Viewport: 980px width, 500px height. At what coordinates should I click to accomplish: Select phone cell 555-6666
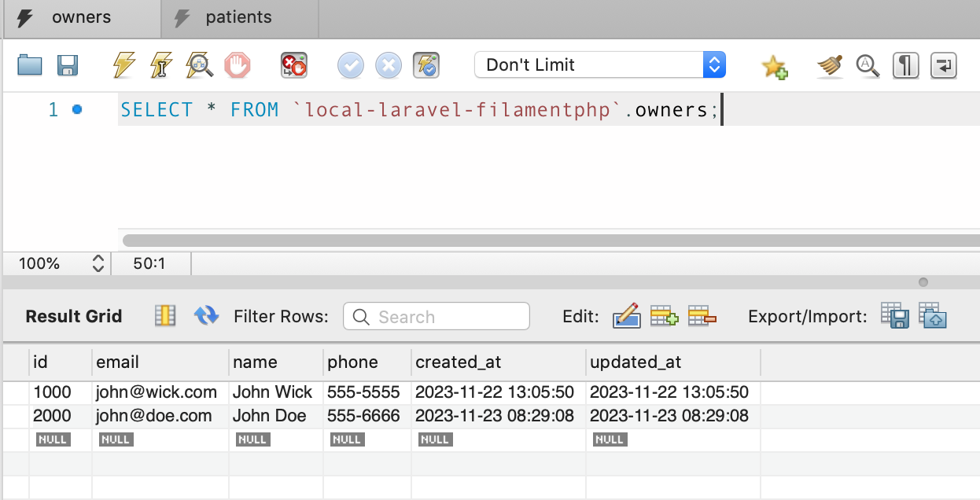[367, 416]
